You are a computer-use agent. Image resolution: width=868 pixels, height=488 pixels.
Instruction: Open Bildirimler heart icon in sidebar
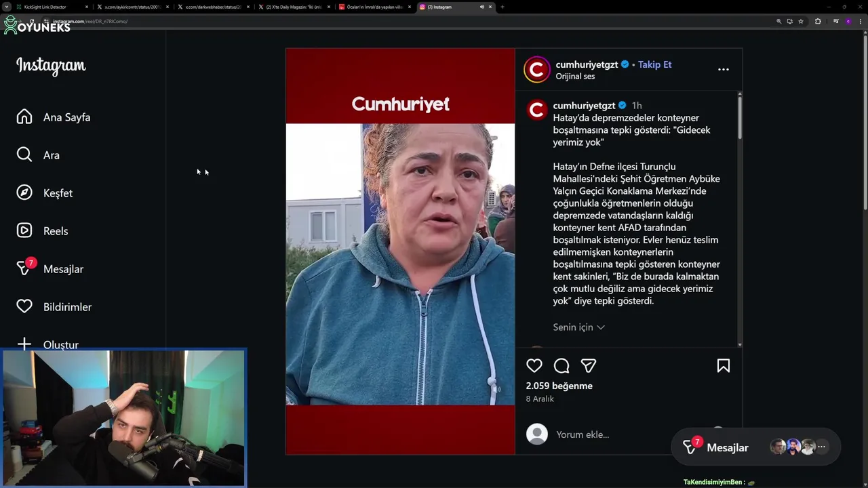point(24,306)
